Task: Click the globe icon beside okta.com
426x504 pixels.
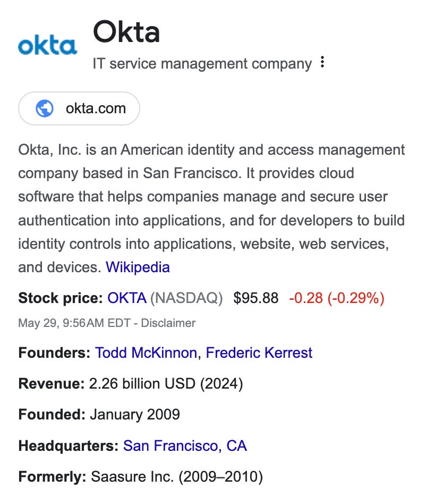Action: pyautogui.click(x=44, y=108)
